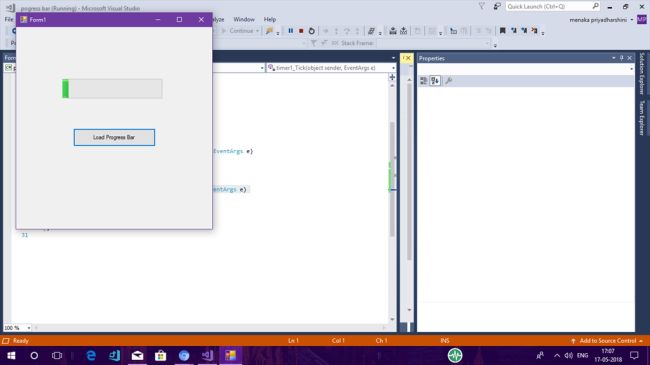Pause debugging with the Break All icon
650x365 pixels.
(x=291, y=31)
